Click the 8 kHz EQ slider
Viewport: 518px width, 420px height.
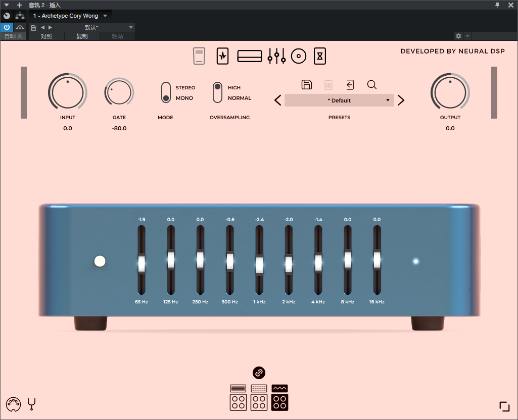coord(348,260)
